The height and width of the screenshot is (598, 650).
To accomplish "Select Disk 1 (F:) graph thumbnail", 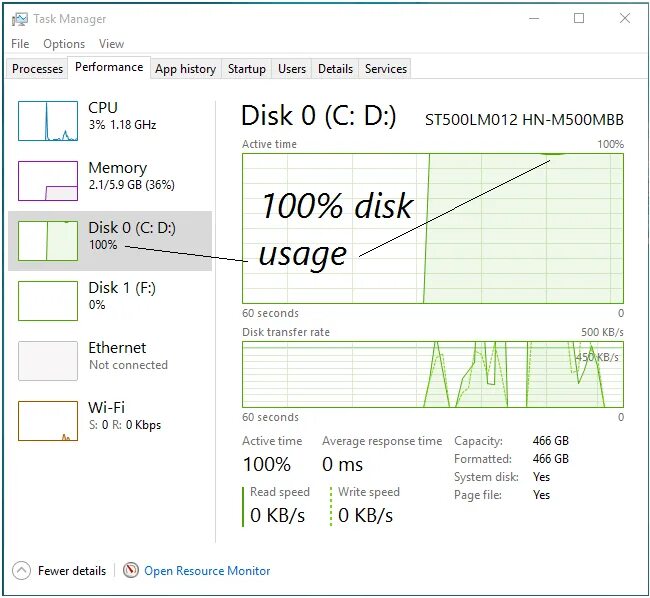I will 47,301.
